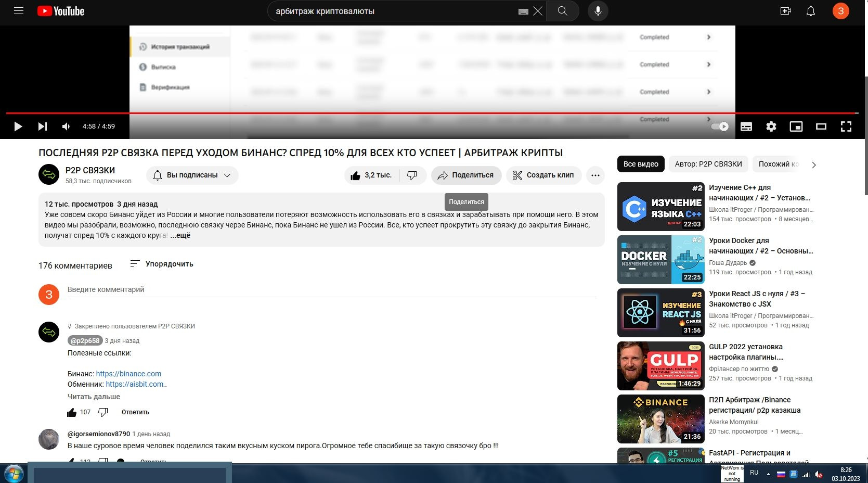This screenshot has width=868, height=483.
Task: Expand pinned comment with Читать дальше
Action: pos(94,397)
